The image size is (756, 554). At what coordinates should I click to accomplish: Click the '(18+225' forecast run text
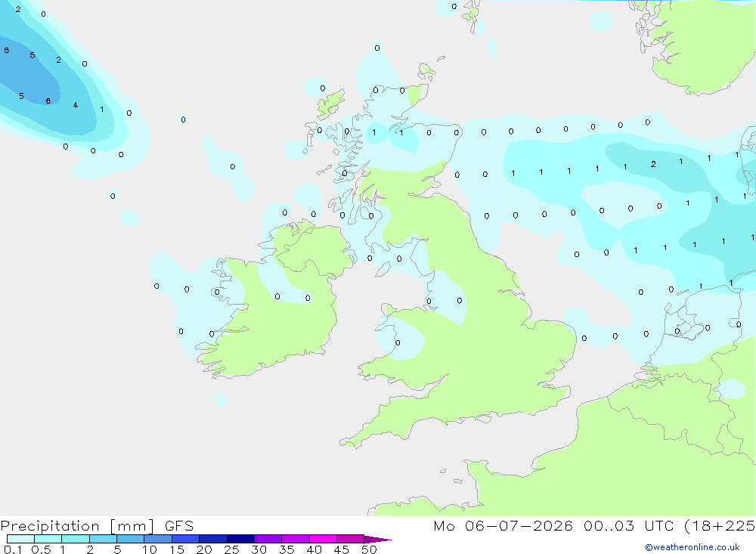click(720, 526)
